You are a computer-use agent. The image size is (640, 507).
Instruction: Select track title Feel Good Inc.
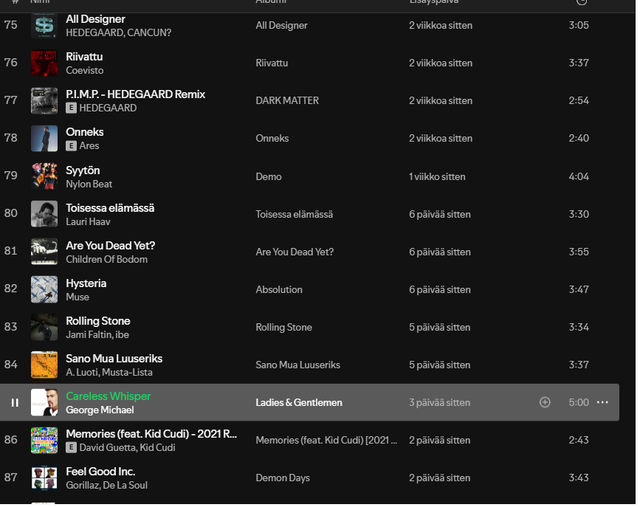(x=100, y=471)
